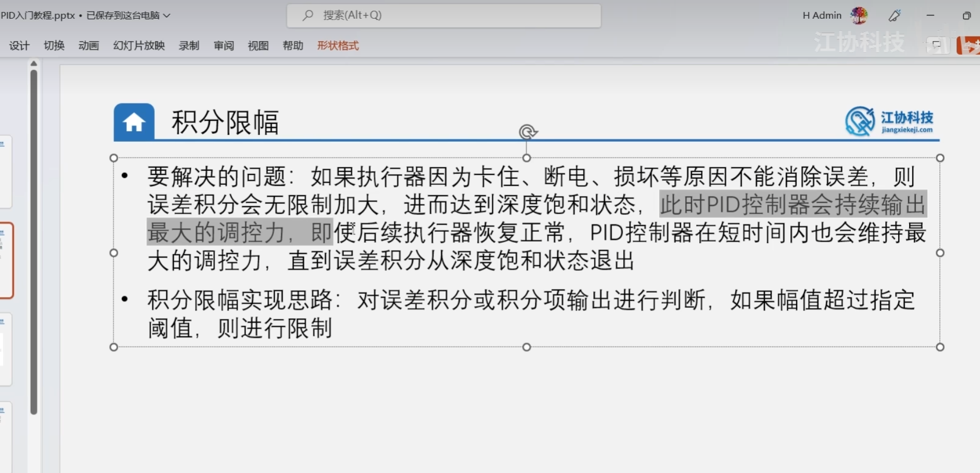Grab the rotation handle above the text box
The height and width of the screenshot is (473, 980).
pyautogui.click(x=527, y=132)
